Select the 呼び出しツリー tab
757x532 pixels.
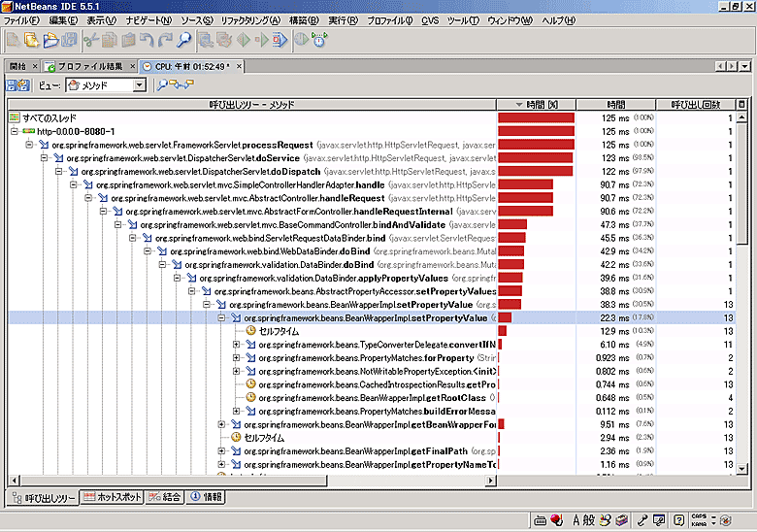(x=44, y=497)
